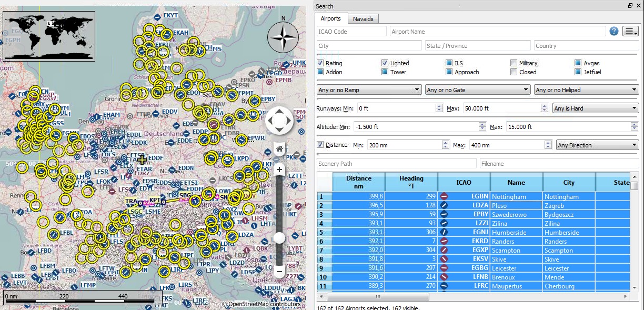644x310 pixels.
Task: Uncheck the Distance checkbox
Action: pos(320,145)
